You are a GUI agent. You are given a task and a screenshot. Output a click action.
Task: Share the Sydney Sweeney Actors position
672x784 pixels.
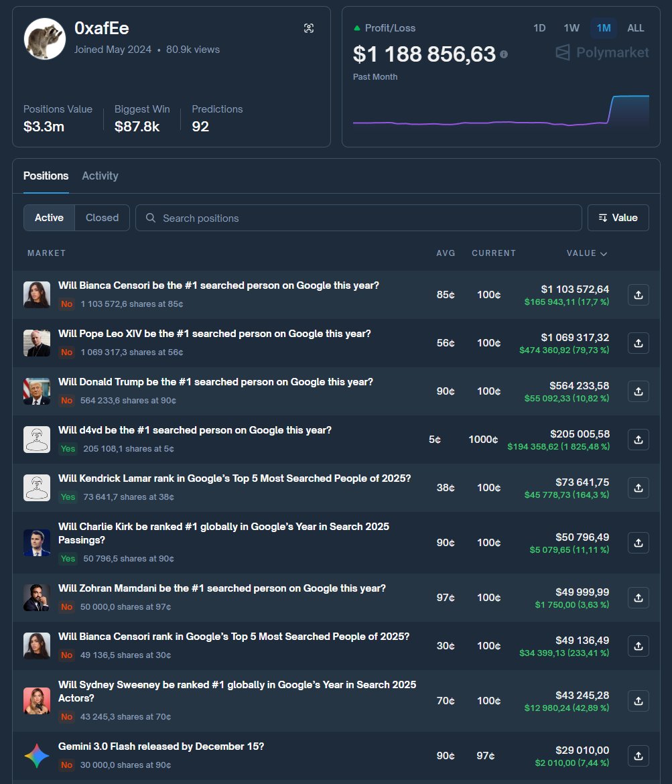click(x=639, y=701)
